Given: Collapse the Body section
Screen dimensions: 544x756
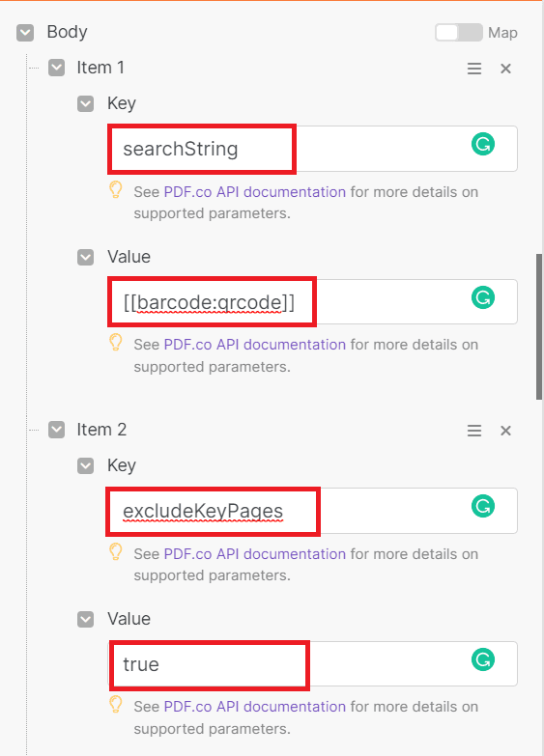Looking at the screenshot, I should [x=25, y=33].
